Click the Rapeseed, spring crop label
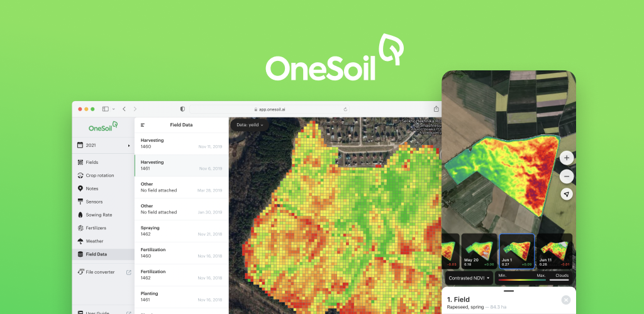Image resolution: width=644 pixels, height=314 pixels. (x=465, y=307)
